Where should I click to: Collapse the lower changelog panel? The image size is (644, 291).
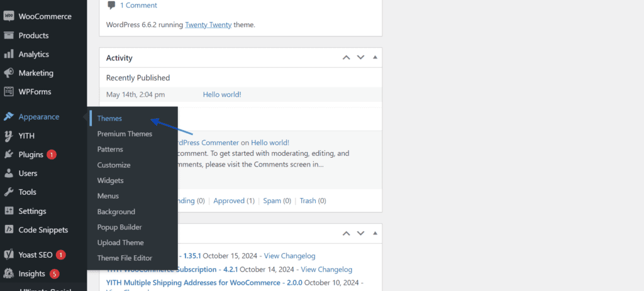[x=375, y=233]
